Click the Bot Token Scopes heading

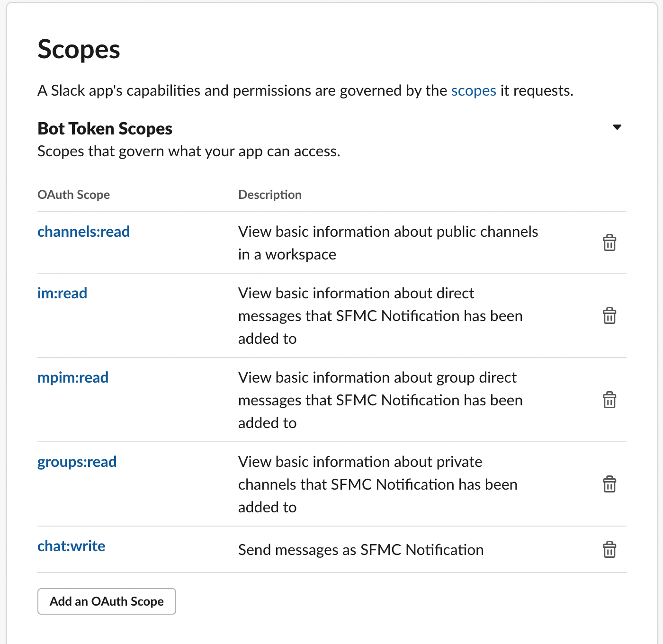(x=105, y=129)
